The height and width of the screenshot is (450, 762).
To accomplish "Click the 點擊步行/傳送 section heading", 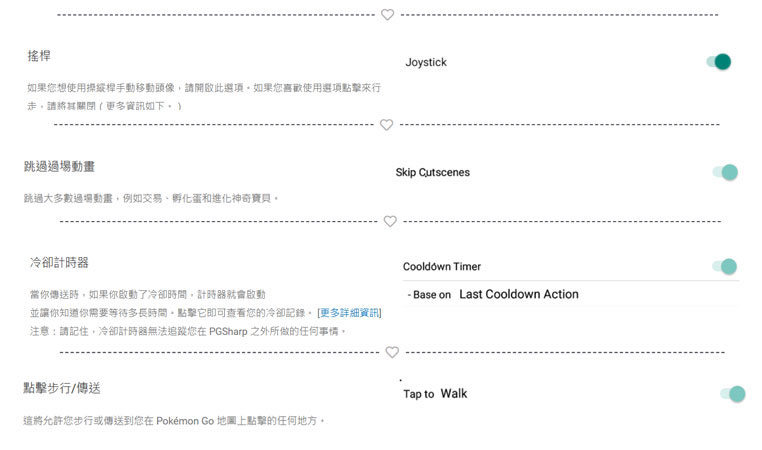I will (x=62, y=387).
